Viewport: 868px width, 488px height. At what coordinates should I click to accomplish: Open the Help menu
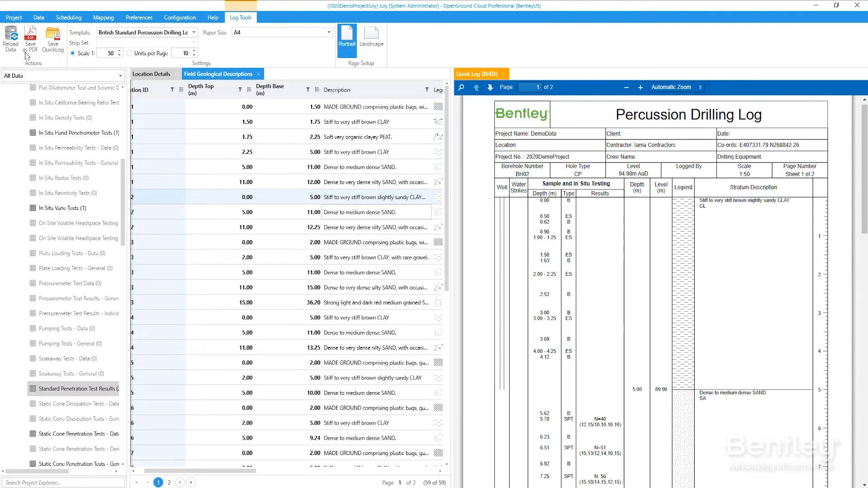(x=213, y=18)
